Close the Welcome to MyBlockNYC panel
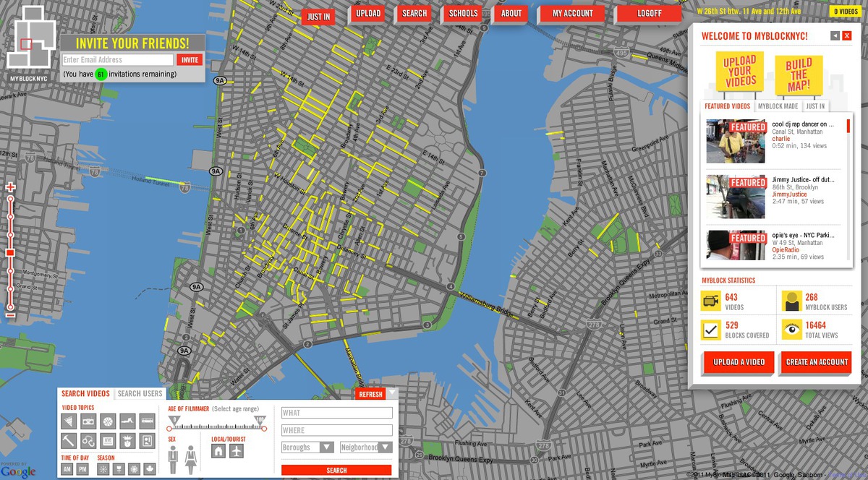 847,35
